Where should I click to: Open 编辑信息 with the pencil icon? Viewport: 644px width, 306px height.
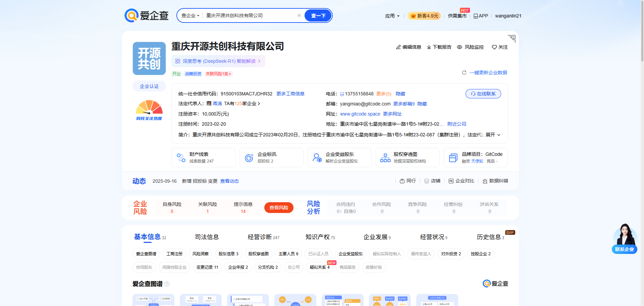pos(398,47)
